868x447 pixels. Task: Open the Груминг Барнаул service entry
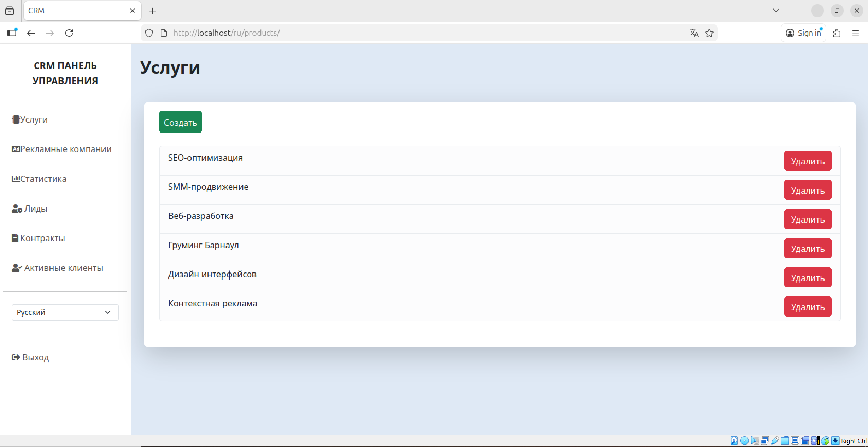coord(204,245)
